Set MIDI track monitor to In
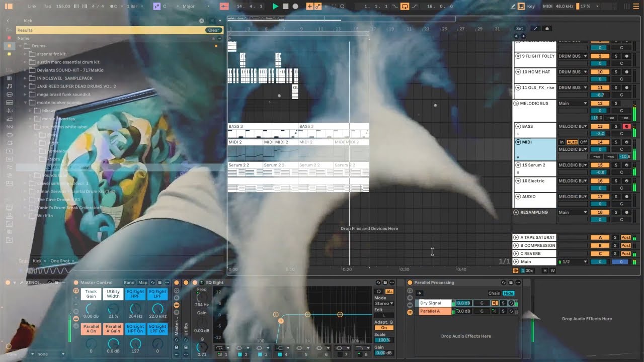 [x=562, y=142]
